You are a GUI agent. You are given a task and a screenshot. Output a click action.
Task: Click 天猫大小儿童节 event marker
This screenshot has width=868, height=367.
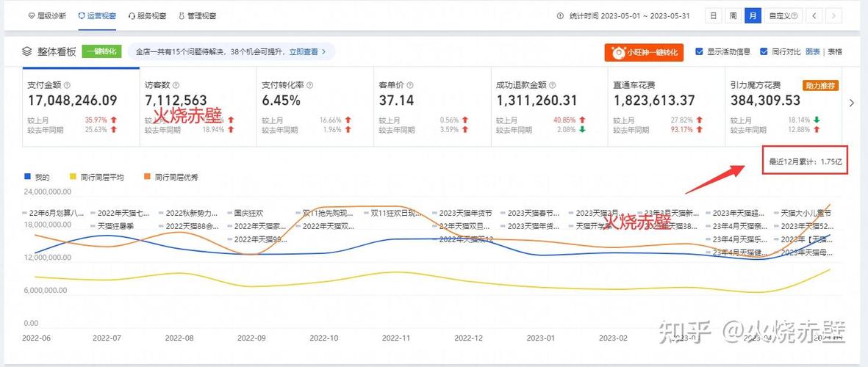coord(803,213)
